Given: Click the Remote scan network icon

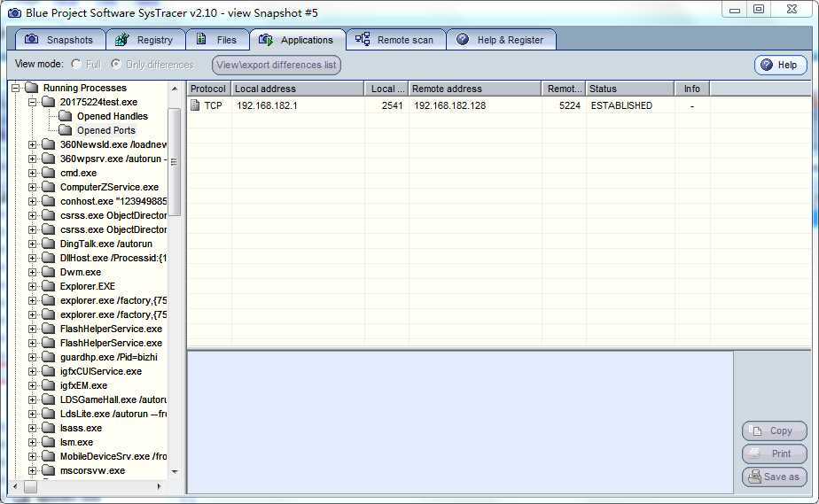Looking at the screenshot, I should (363, 40).
